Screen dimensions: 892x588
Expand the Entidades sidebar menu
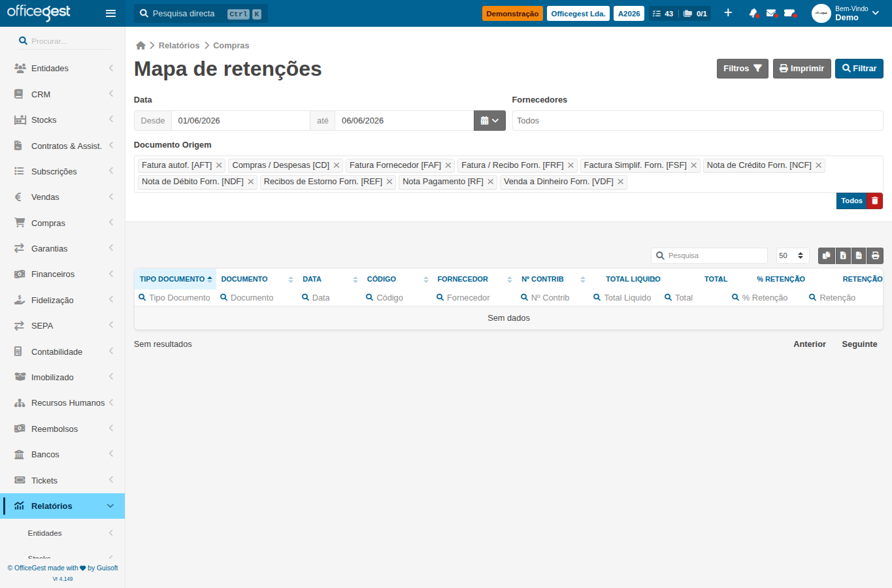(x=63, y=68)
